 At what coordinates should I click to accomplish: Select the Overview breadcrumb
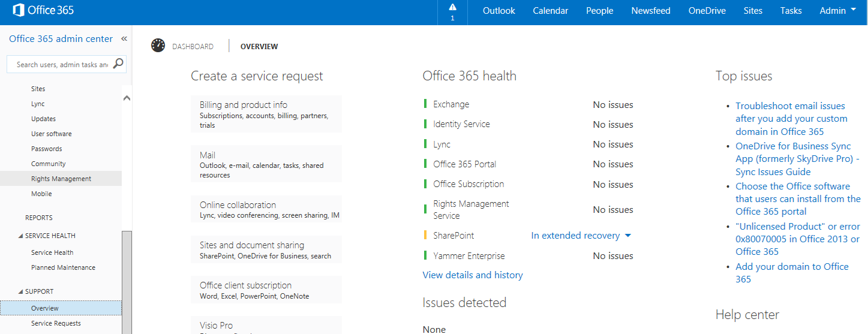pyautogui.click(x=259, y=46)
